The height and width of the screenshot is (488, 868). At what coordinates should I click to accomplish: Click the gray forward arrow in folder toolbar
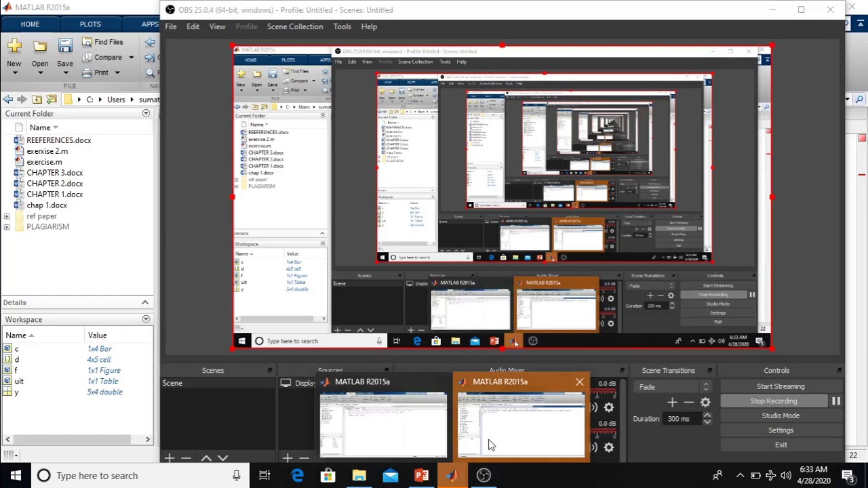point(22,100)
